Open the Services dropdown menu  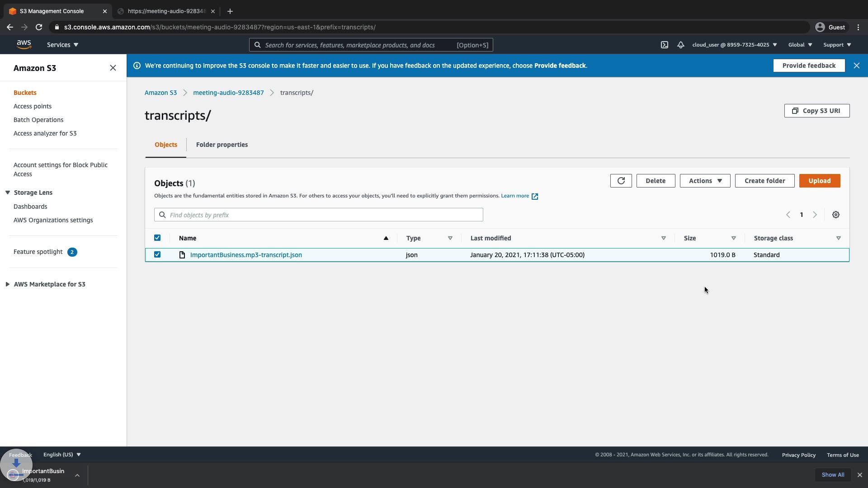[62, 45]
